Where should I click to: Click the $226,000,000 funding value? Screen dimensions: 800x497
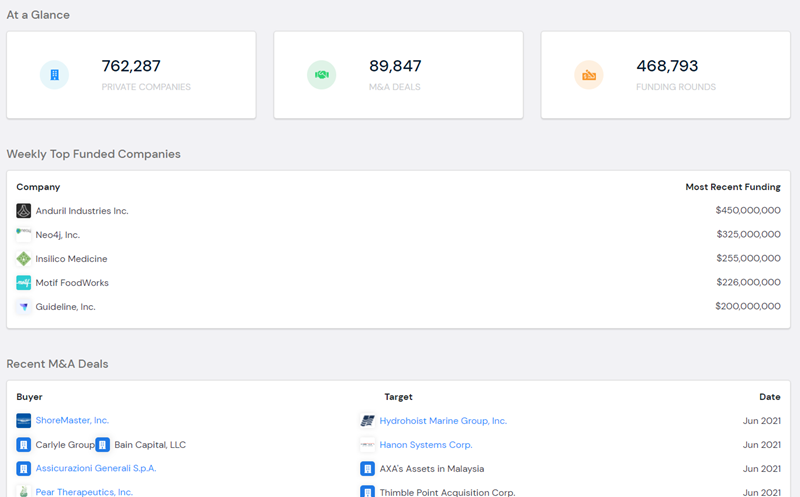(748, 282)
